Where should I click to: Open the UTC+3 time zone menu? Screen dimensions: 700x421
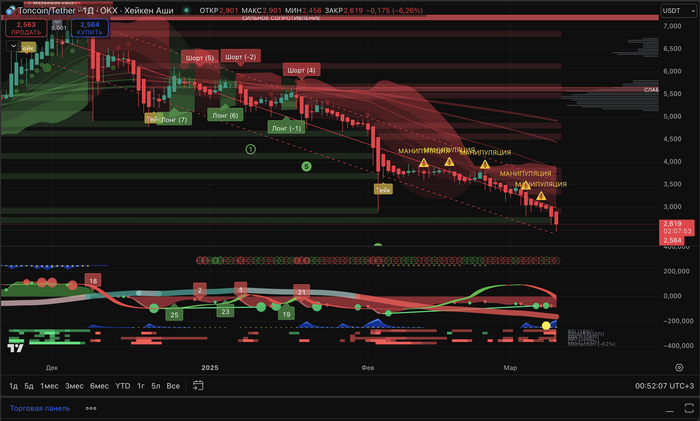pyautogui.click(x=664, y=386)
